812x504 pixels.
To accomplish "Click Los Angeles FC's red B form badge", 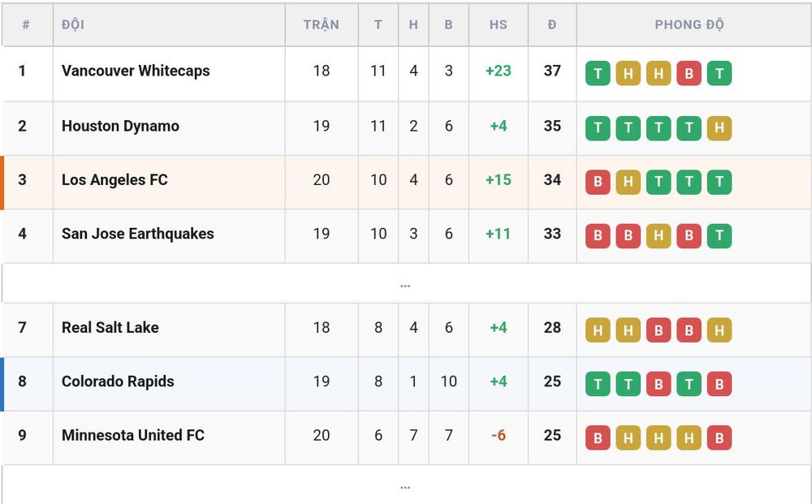I will pos(598,182).
